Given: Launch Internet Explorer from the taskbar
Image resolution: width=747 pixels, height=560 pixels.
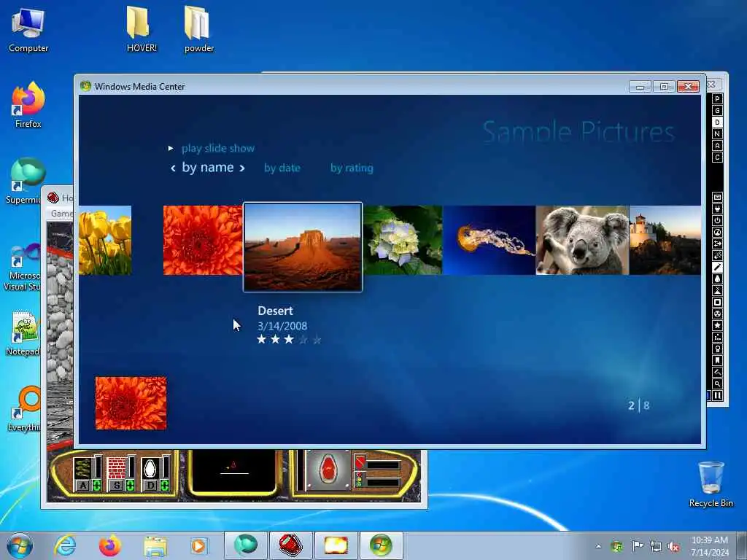Looking at the screenshot, I should tap(65, 545).
